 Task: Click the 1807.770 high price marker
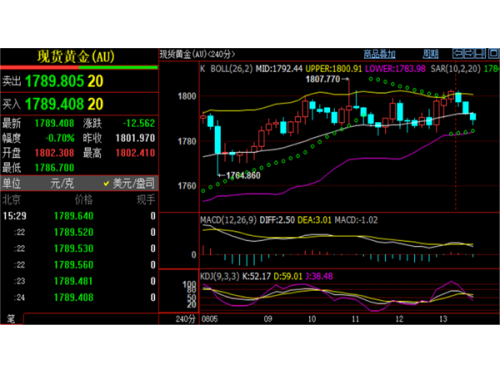[323, 79]
